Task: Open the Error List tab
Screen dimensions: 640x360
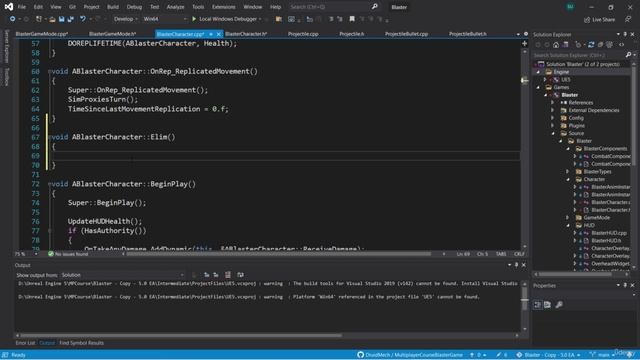Action: 25,343
